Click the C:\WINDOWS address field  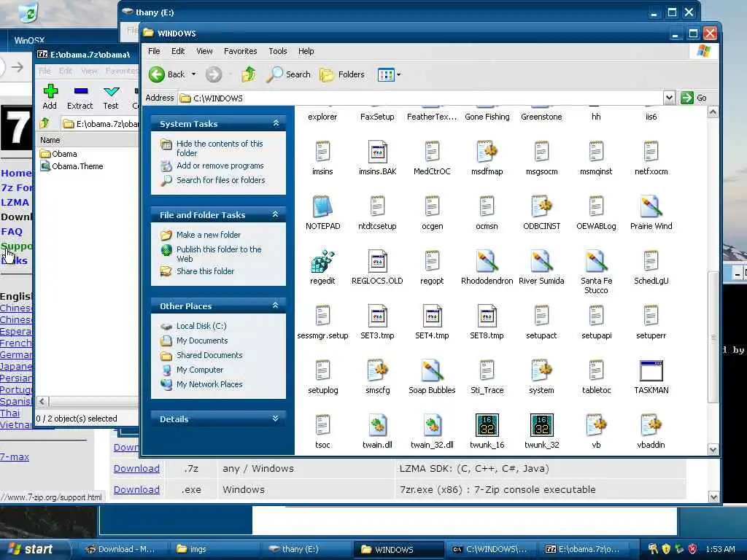421,98
